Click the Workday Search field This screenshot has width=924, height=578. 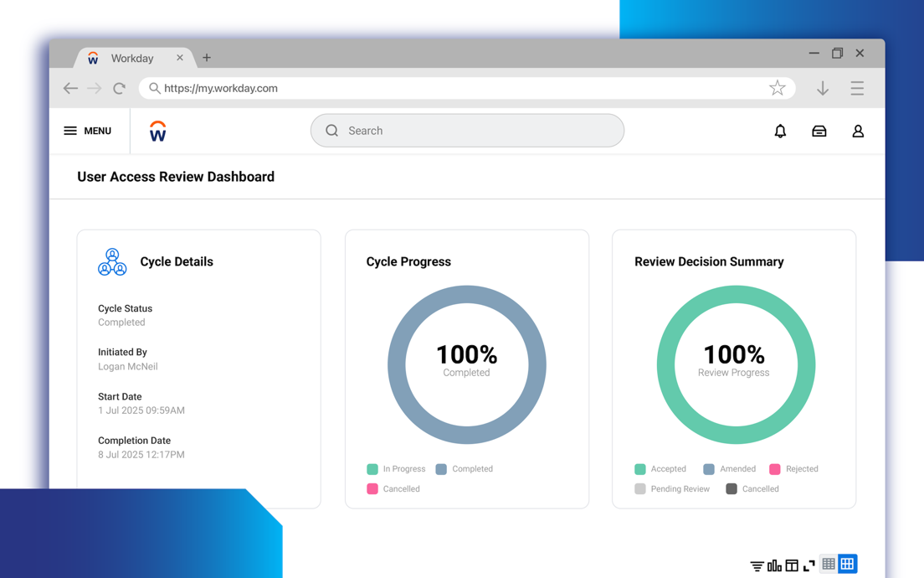tap(467, 131)
